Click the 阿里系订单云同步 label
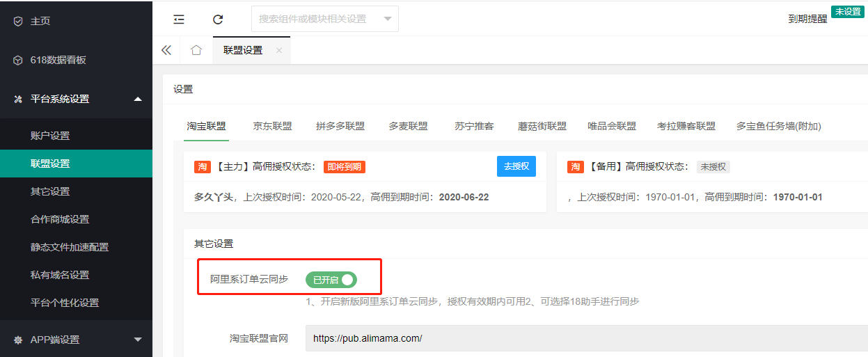Viewport: 868px width, 357px height. click(x=249, y=280)
